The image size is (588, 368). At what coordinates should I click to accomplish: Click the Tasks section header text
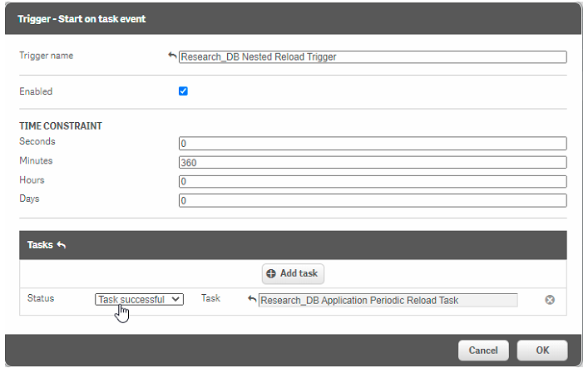pos(40,245)
